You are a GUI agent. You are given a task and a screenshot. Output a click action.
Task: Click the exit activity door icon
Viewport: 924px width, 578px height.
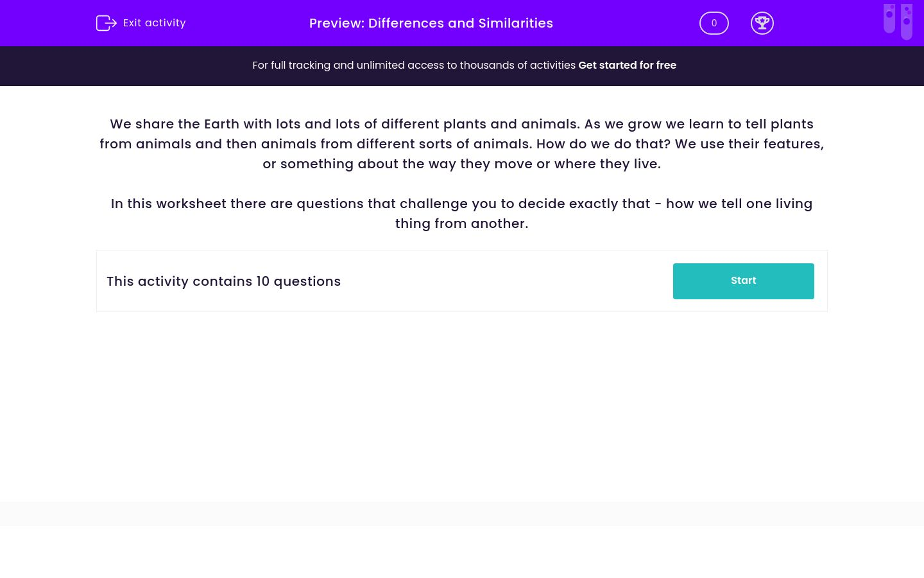pos(107,23)
